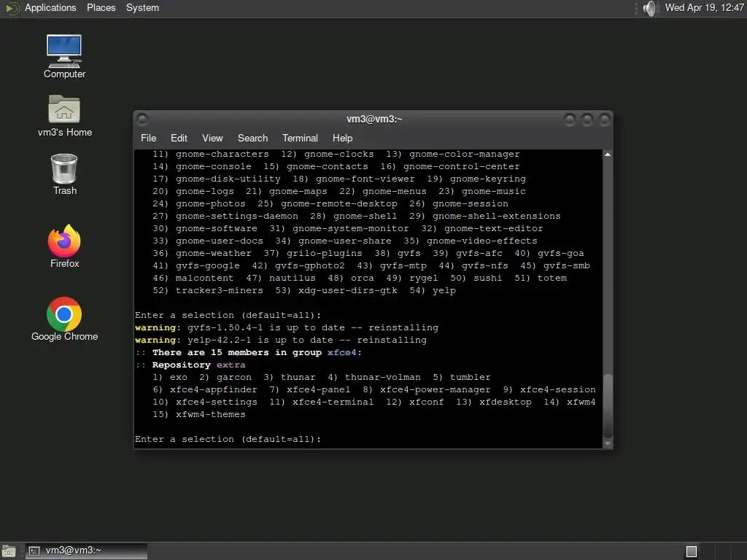Click 'gnome-system-monitor' package entry
This screenshot has height=560, width=747.
(351, 228)
